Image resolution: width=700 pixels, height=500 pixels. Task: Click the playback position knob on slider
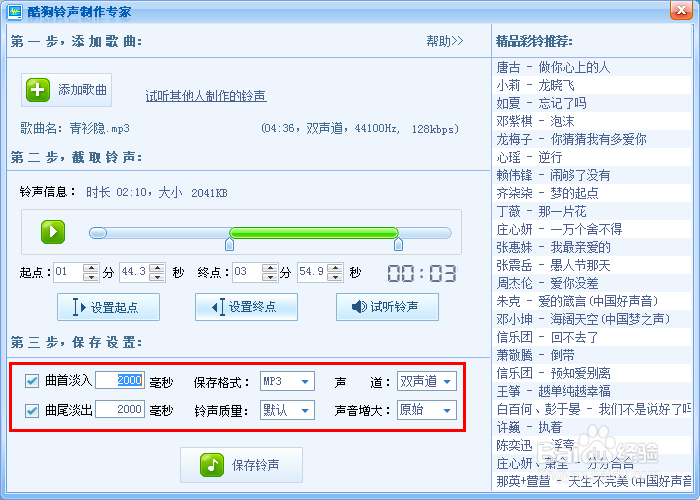[98, 233]
